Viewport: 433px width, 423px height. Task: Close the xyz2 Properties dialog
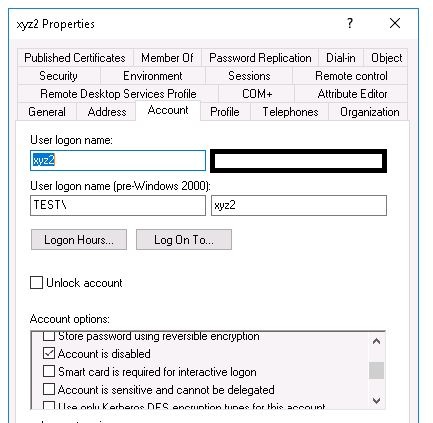[395, 23]
